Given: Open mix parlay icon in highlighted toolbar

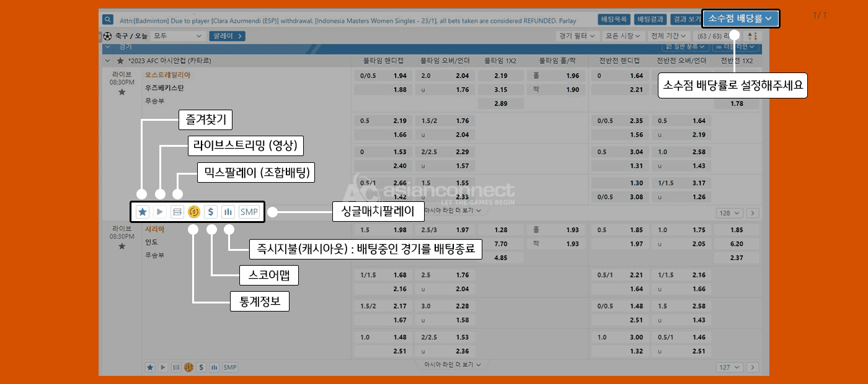Looking at the screenshot, I should point(177,212).
